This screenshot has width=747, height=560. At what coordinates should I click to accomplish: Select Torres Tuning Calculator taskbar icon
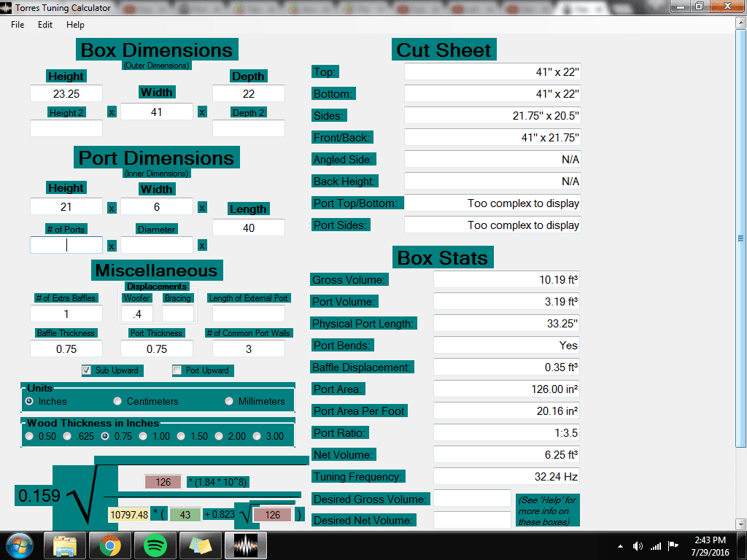coord(245,545)
